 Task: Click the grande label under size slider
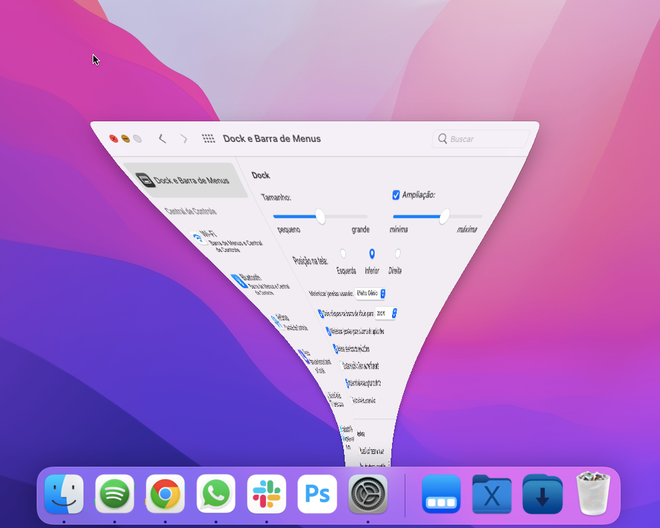pyautogui.click(x=361, y=229)
